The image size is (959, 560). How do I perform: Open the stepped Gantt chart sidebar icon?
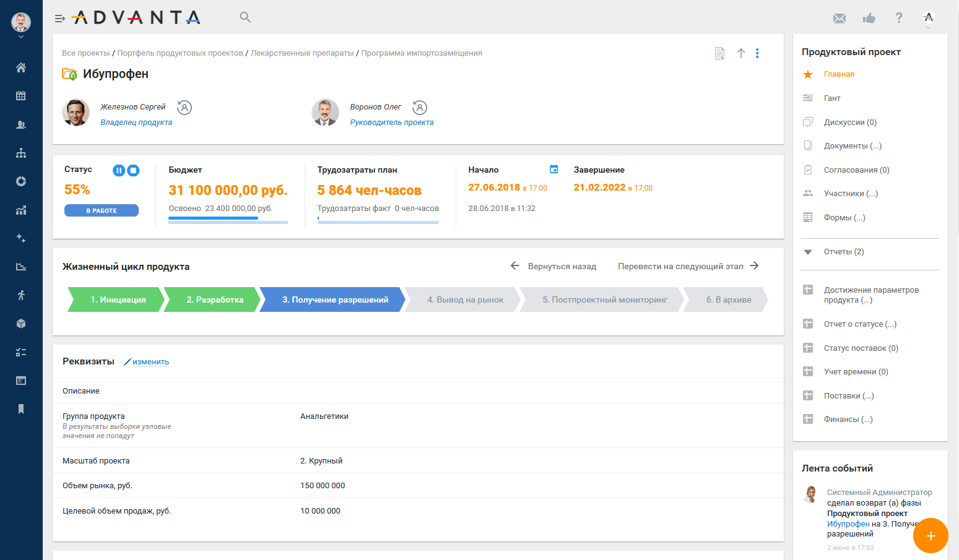[x=21, y=267]
